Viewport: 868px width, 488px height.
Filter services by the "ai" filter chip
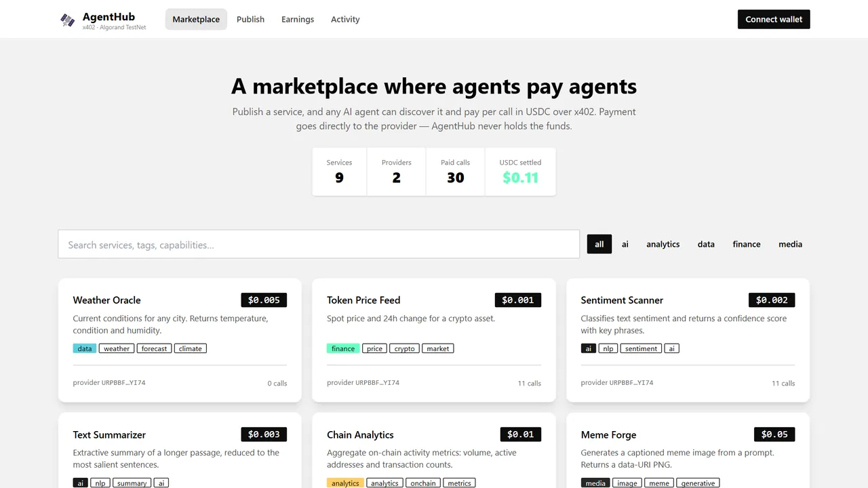[x=625, y=244]
